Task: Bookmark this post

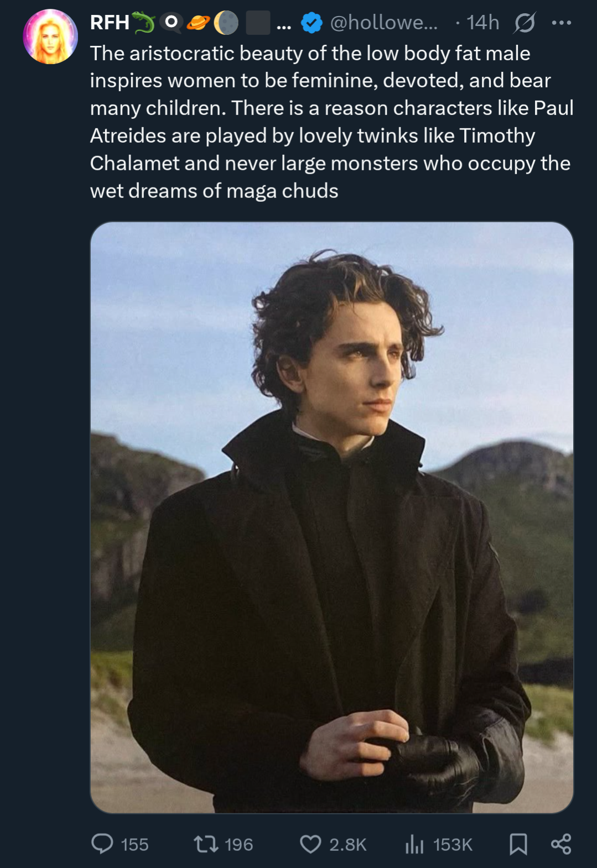Action: point(518,844)
